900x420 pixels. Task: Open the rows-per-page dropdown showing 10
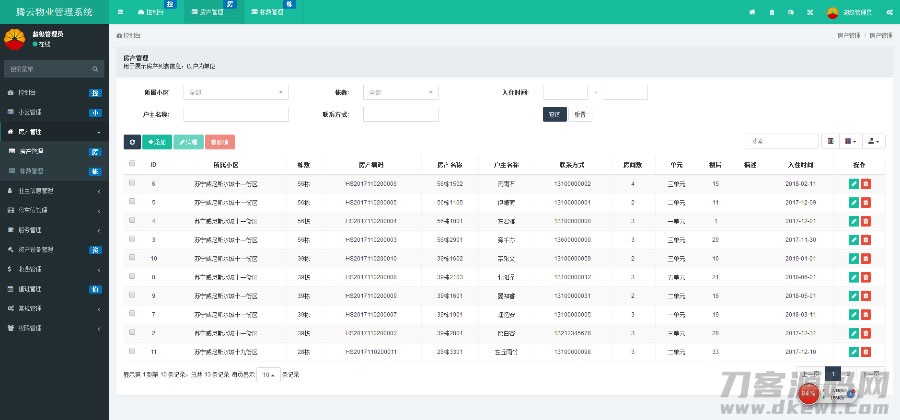[267, 374]
